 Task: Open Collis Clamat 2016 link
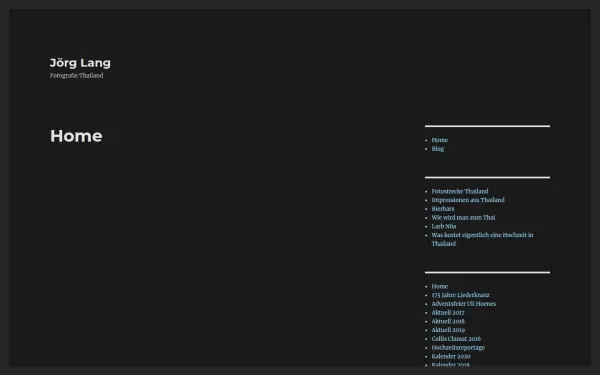456,339
